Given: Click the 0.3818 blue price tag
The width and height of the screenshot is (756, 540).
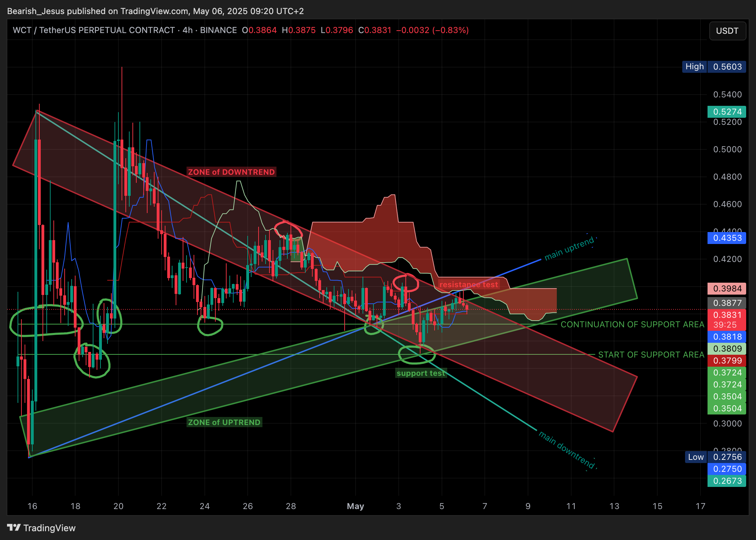Looking at the screenshot, I should click(x=726, y=337).
